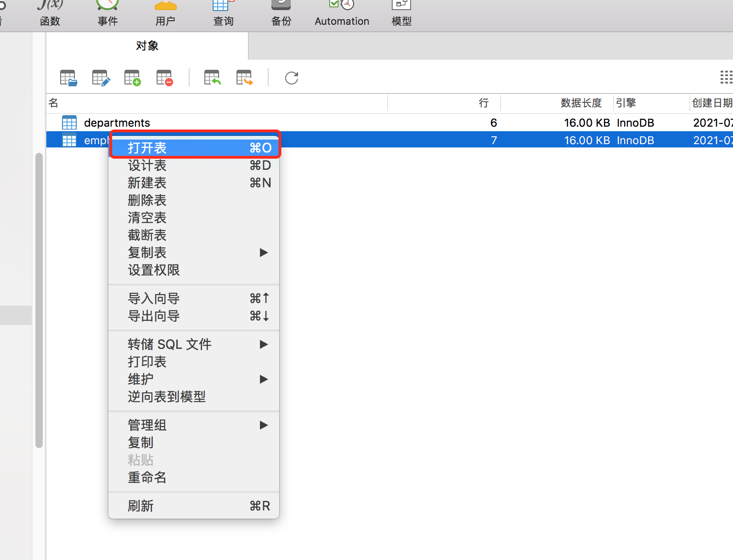
Task: Click the departments row count 6
Action: pos(494,123)
